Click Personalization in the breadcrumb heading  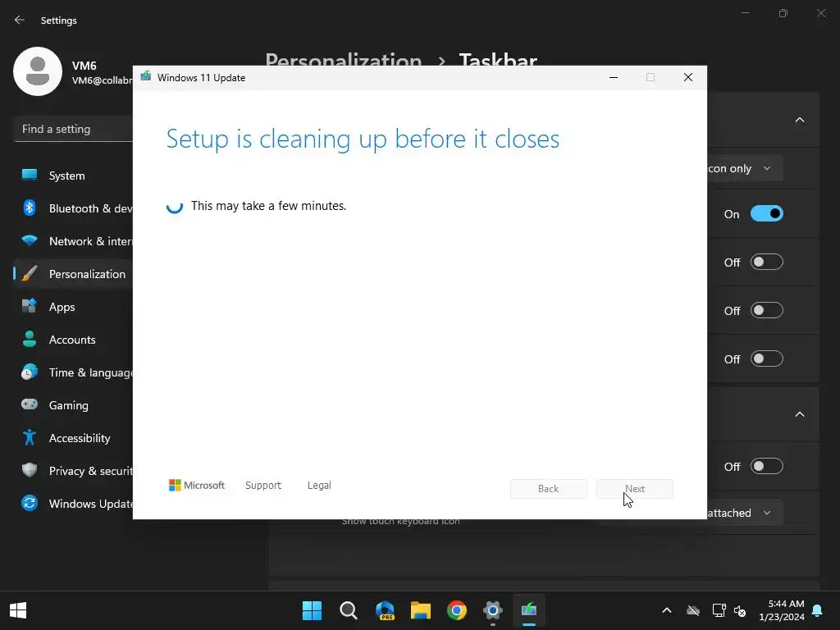[344, 60]
